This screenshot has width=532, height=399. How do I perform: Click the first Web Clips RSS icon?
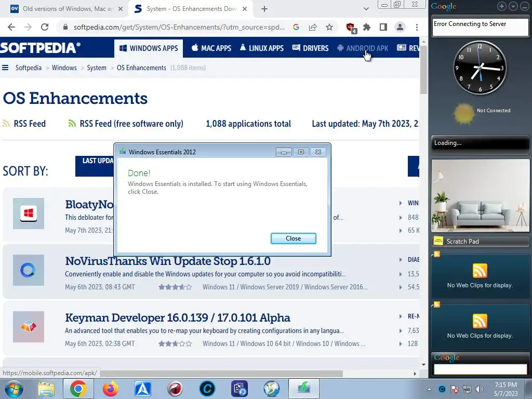click(x=480, y=271)
